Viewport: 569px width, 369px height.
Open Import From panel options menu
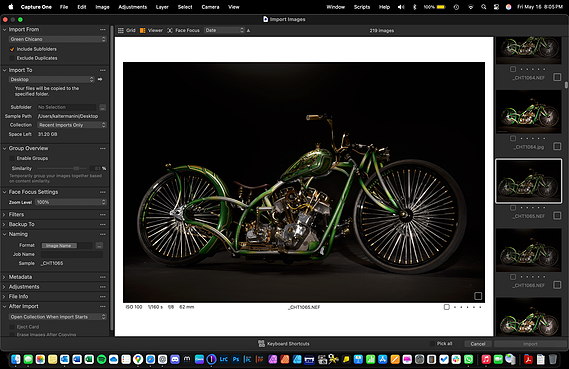(103, 30)
